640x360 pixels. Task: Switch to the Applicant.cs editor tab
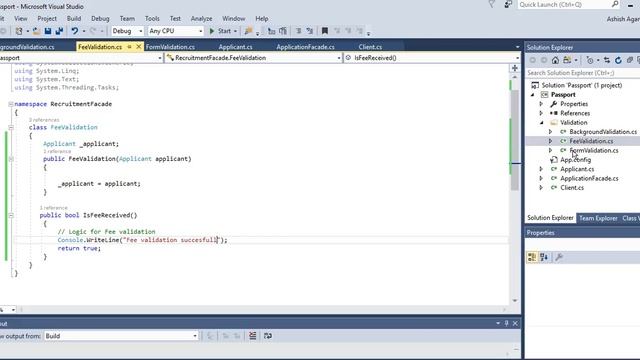(x=236, y=47)
